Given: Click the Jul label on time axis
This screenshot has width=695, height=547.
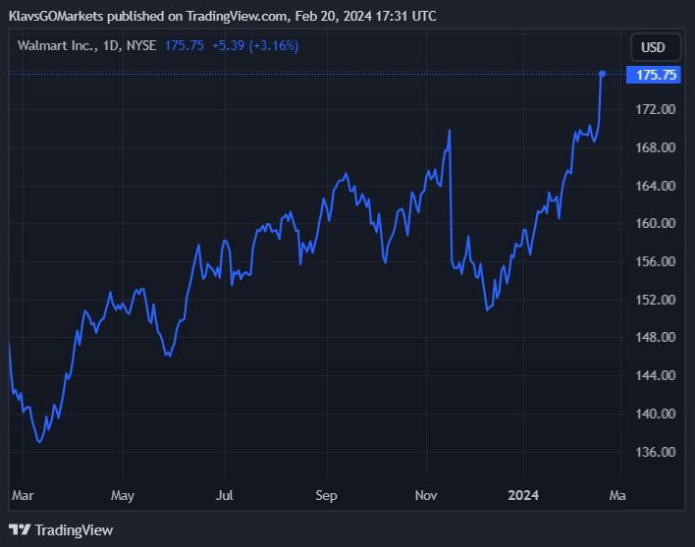Looking at the screenshot, I should coord(224,495).
